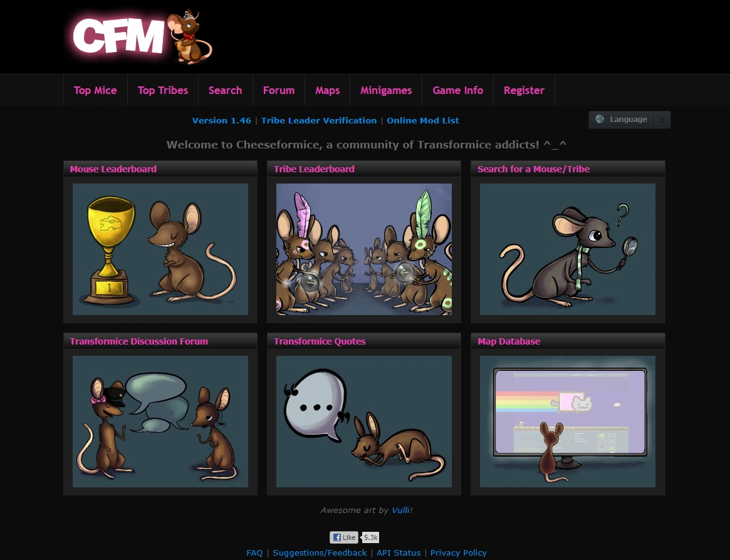
Task: Click the Facebook Like button
Action: tap(344, 537)
